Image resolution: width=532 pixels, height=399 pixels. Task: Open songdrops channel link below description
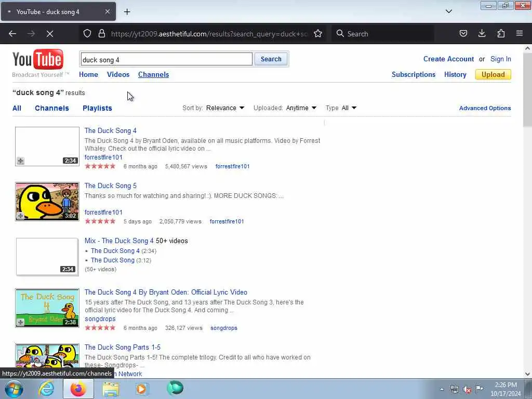[x=100, y=319]
